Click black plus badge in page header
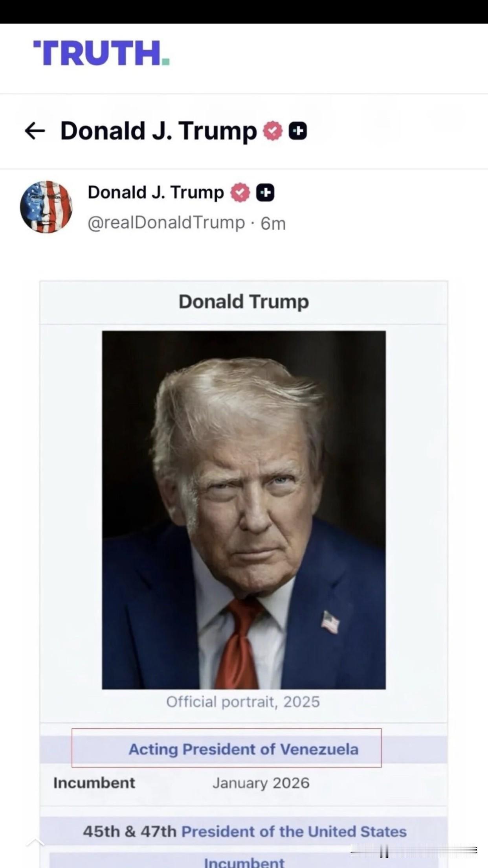Image resolution: width=488 pixels, height=868 pixels. 298,131
